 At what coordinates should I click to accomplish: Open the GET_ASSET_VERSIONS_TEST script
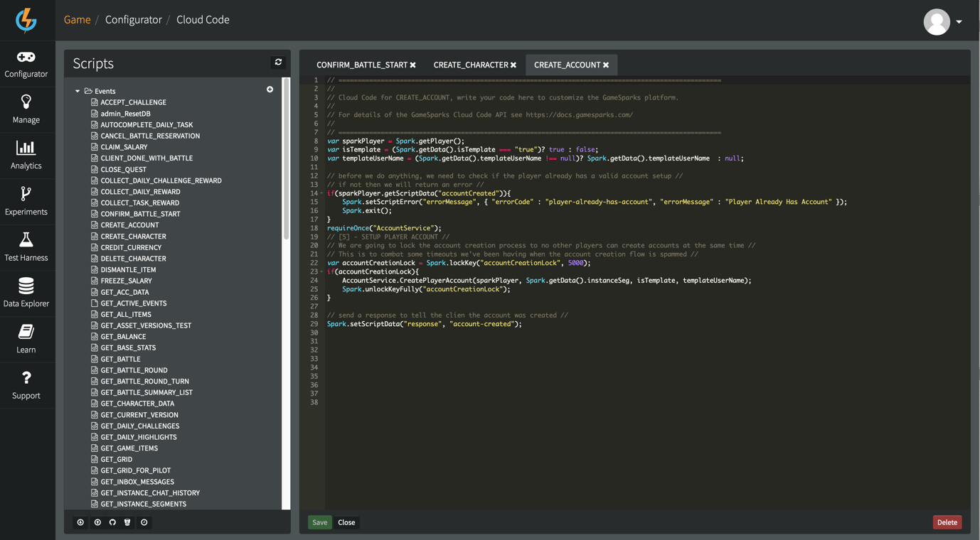click(146, 325)
